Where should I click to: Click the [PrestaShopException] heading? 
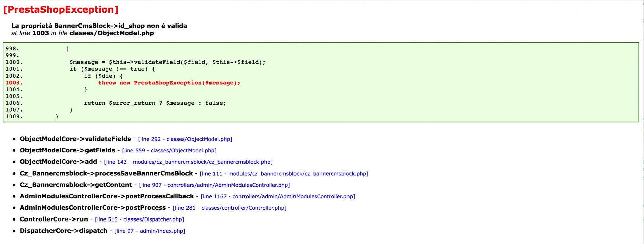click(61, 9)
